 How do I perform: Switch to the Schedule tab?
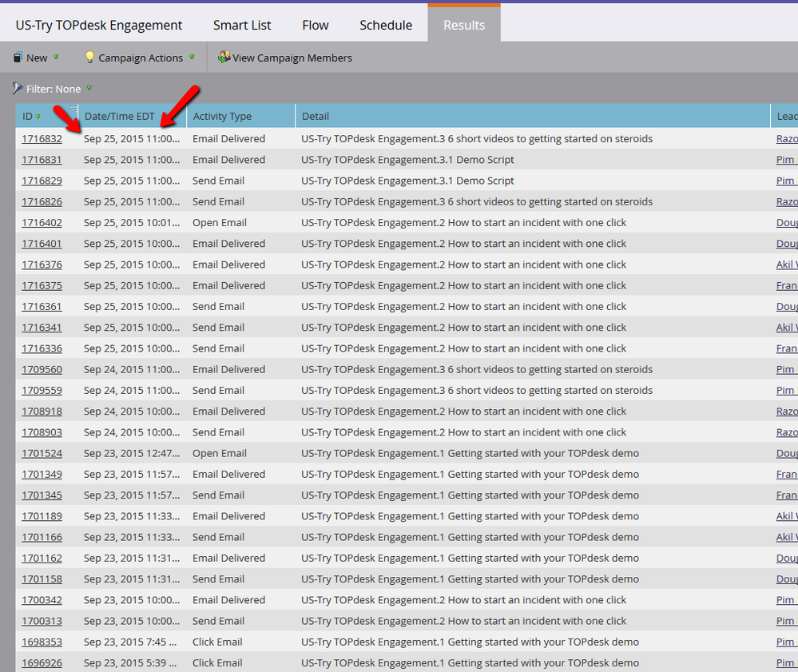386,25
